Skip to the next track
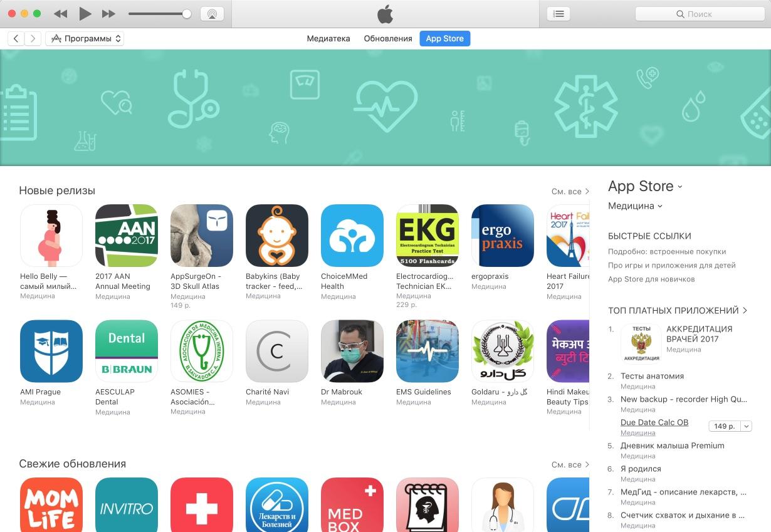 click(x=108, y=14)
